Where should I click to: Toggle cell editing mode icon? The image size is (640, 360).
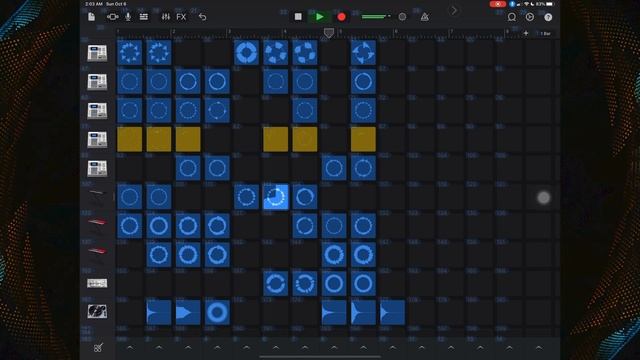point(98,348)
